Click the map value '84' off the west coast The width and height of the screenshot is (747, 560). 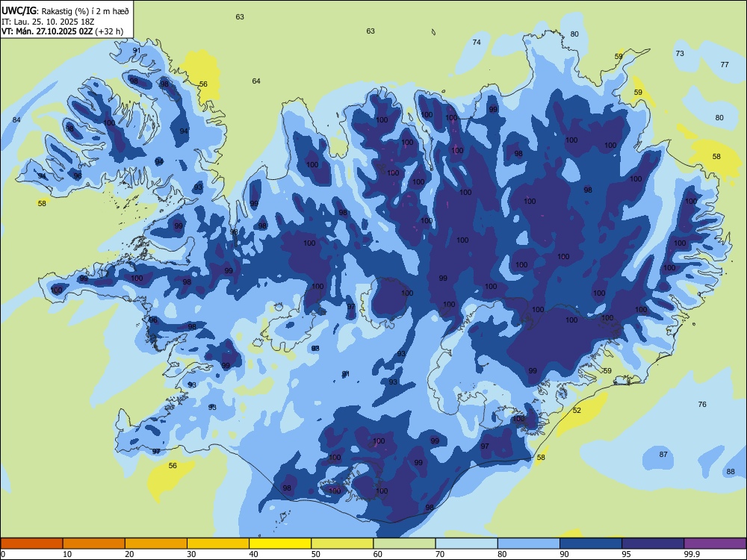coord(16,119)
